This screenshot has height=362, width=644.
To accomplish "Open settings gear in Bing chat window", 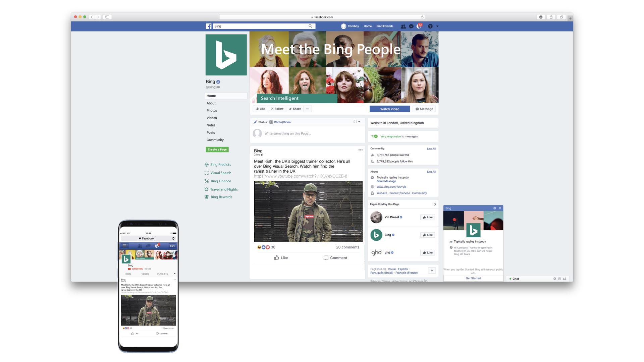I will 494,208.
